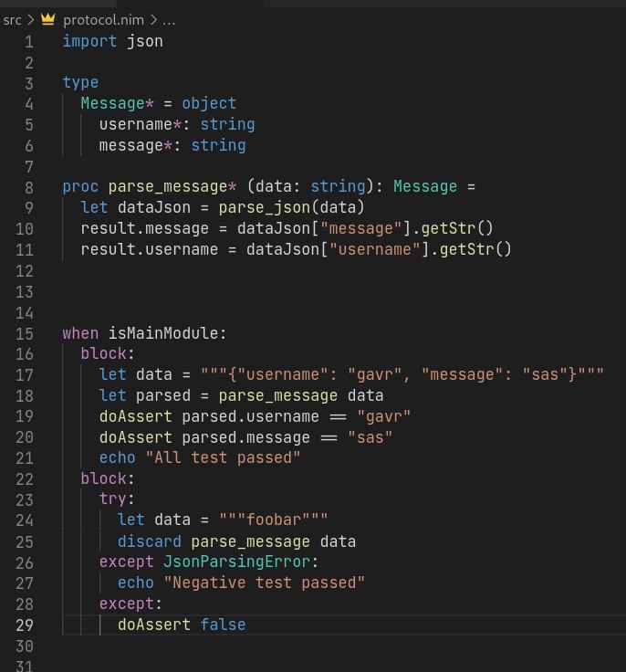Click the 'message*' field on line 6

point(135,145)
